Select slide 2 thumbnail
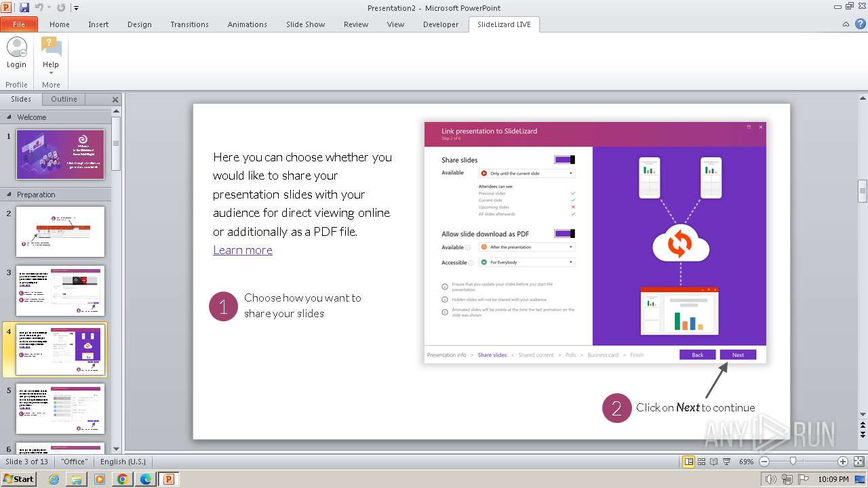 pos(60,232)
